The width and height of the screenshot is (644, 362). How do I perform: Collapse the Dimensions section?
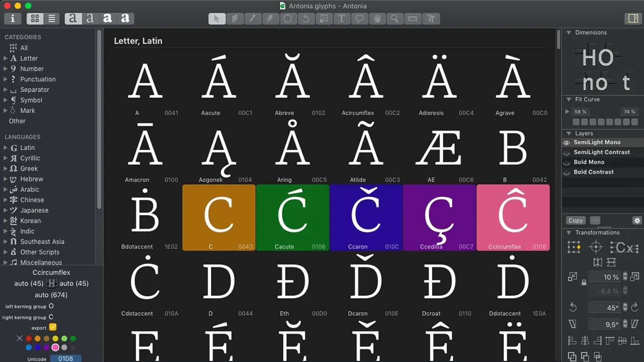(x=569, y=33)
